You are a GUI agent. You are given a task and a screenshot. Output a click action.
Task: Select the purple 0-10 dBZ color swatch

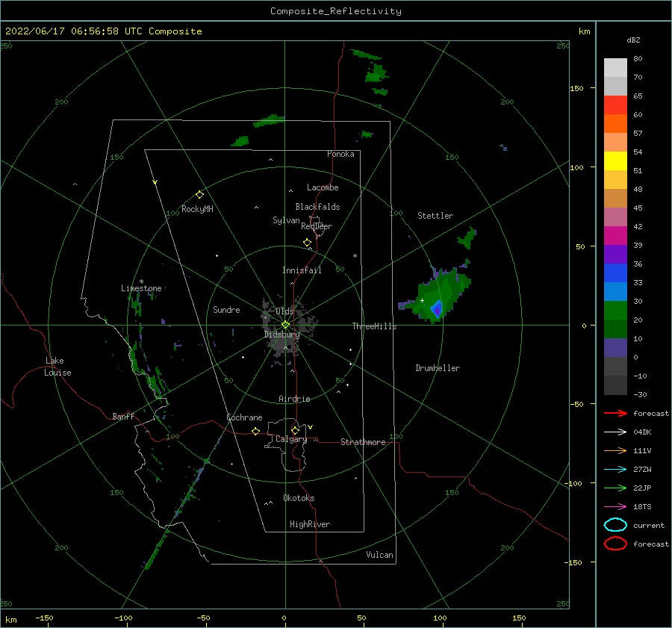click(615, 348)
